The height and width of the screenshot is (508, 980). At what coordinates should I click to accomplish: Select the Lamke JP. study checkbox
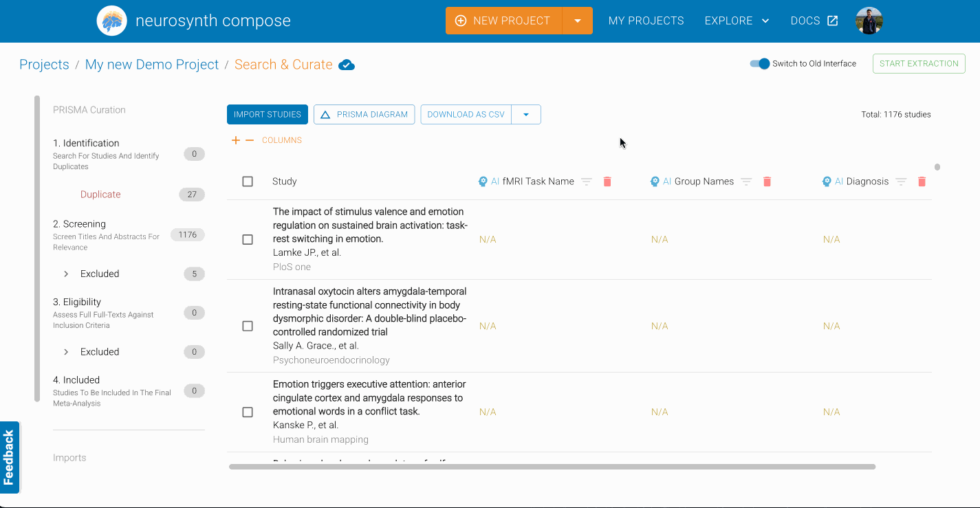(x=248, y=239)
